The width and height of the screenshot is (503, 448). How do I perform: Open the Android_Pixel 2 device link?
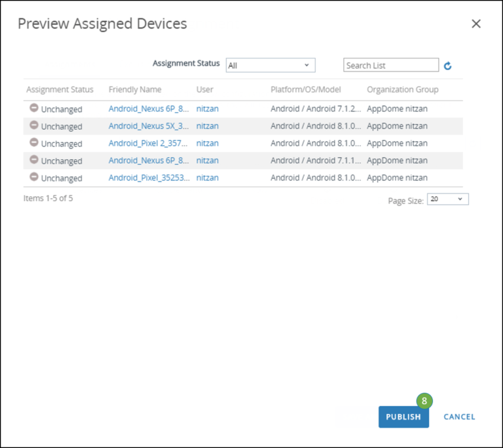click(x=149, y=143)
